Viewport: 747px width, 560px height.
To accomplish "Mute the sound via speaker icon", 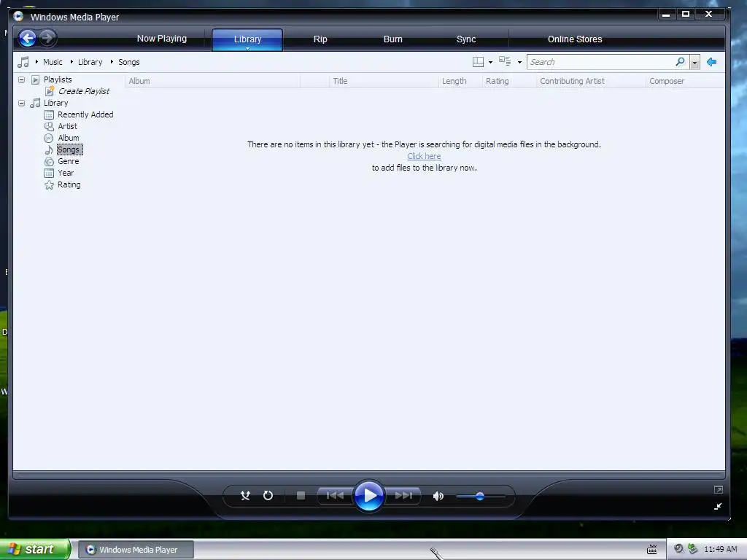I will click(438, 496).
